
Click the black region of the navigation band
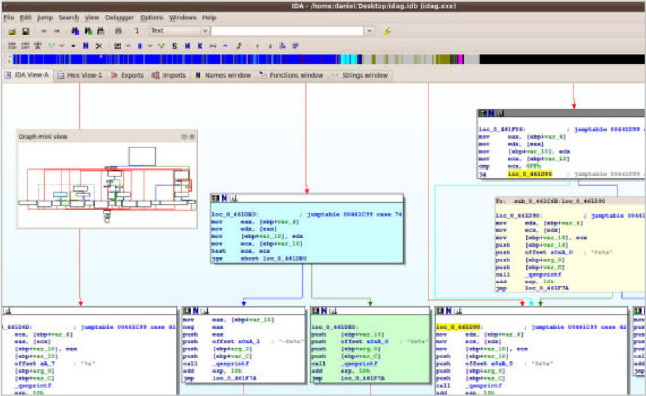pos(562,60)
